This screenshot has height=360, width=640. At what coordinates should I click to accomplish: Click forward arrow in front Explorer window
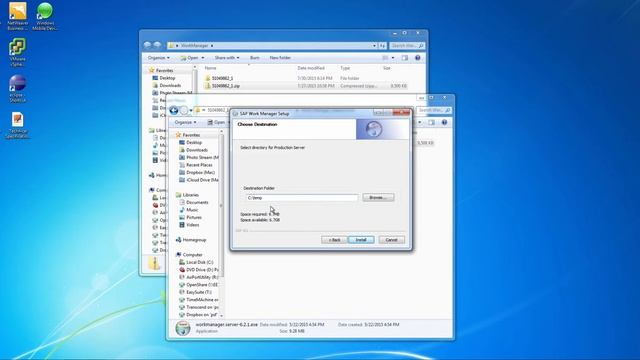coord(184,110)
